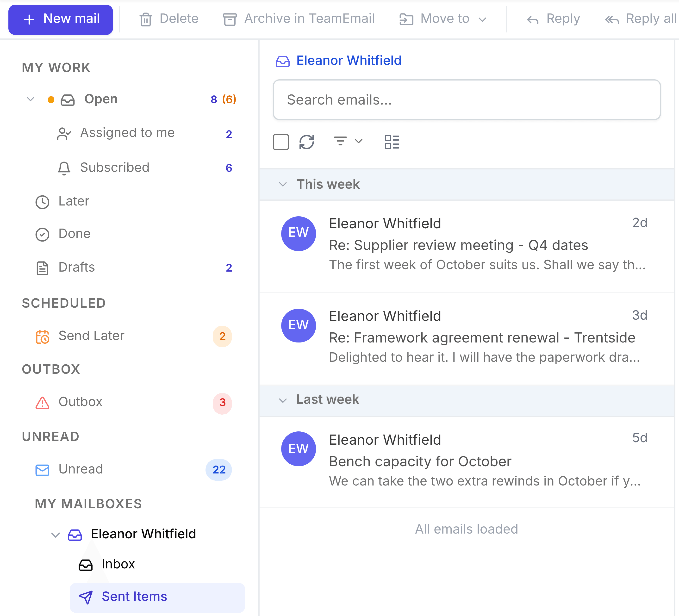Open Bench capacity for October email

pyautogui.click(x=467, y=462)
